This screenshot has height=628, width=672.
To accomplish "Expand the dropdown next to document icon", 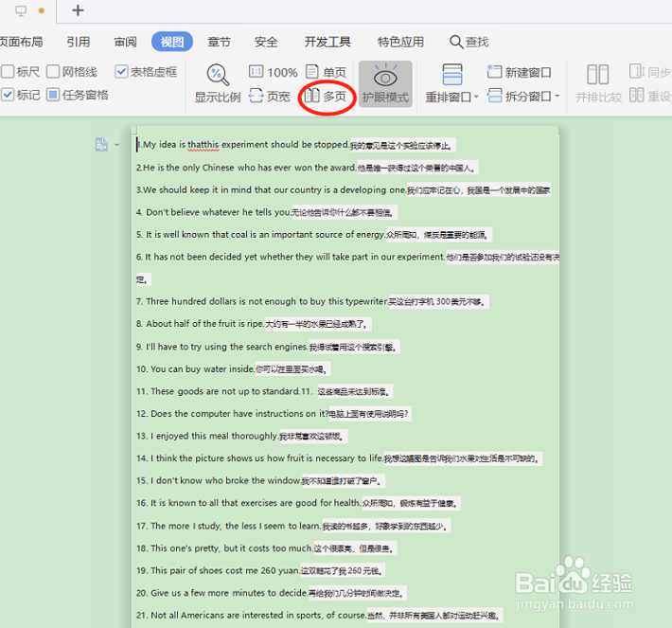I will 116,145.
